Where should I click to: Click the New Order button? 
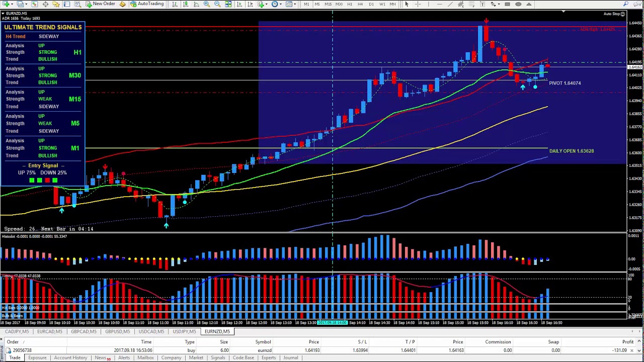(100, 4)
